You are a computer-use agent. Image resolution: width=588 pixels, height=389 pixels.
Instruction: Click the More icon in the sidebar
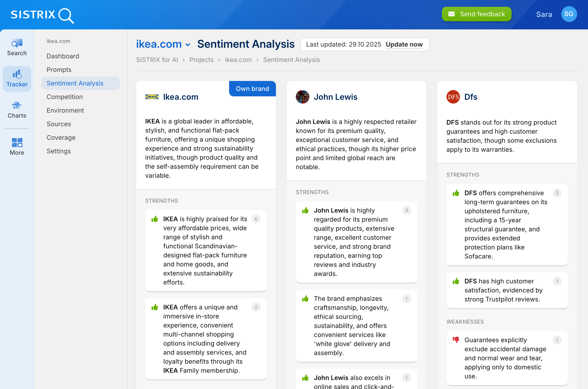(x=17, y=142)
